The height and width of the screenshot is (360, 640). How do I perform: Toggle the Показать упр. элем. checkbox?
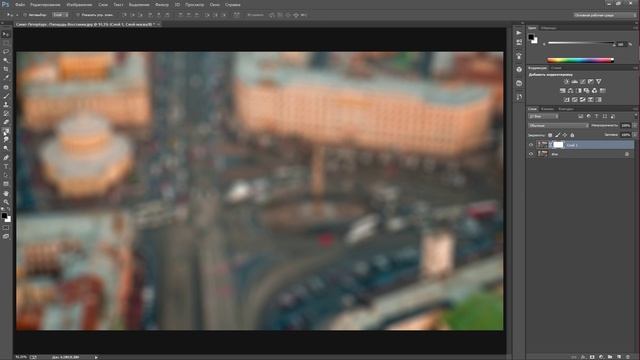tap(78, 15)
